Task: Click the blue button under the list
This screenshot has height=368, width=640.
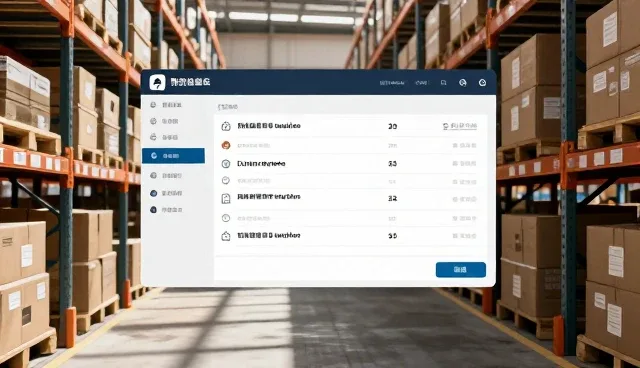Action: tap(461, 270)
